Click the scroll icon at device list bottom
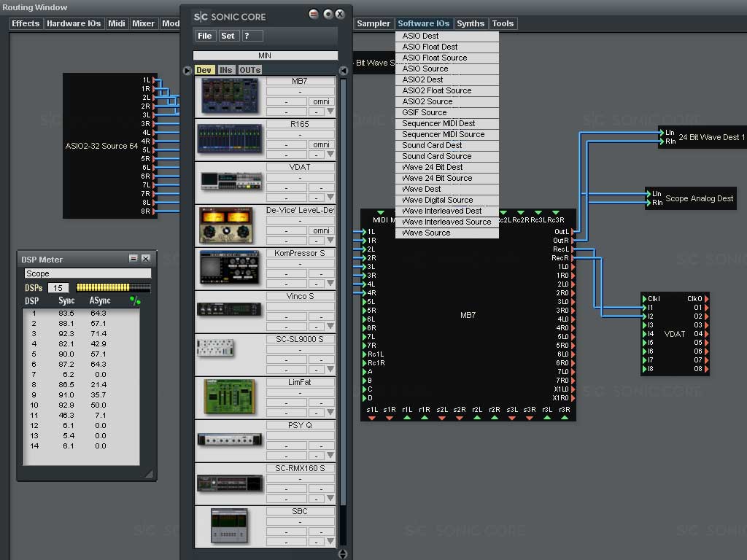This screenshot has height=560, width=747. [343, 554]
